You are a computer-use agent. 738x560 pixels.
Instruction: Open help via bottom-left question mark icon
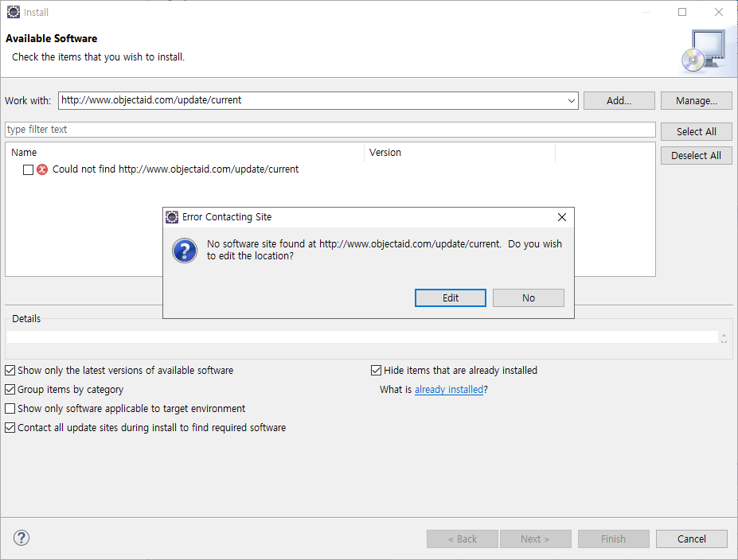coord(21,538)
